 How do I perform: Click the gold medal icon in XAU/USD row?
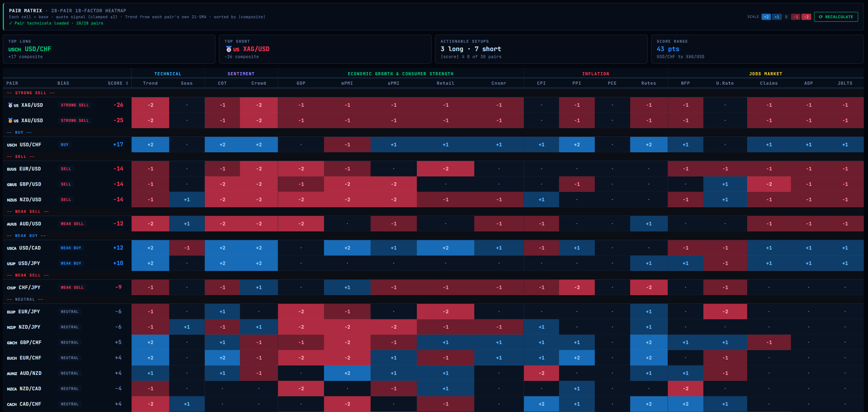pyautogui.click(x=10, y=120)
